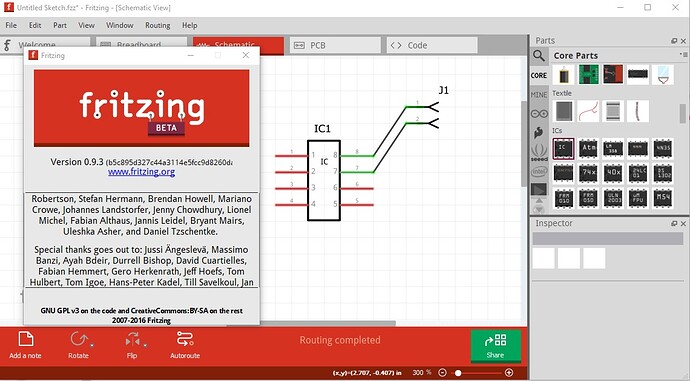Switch to the PCB tab
The width and height of the screenshot is (690, 381).
click(335, 45)
